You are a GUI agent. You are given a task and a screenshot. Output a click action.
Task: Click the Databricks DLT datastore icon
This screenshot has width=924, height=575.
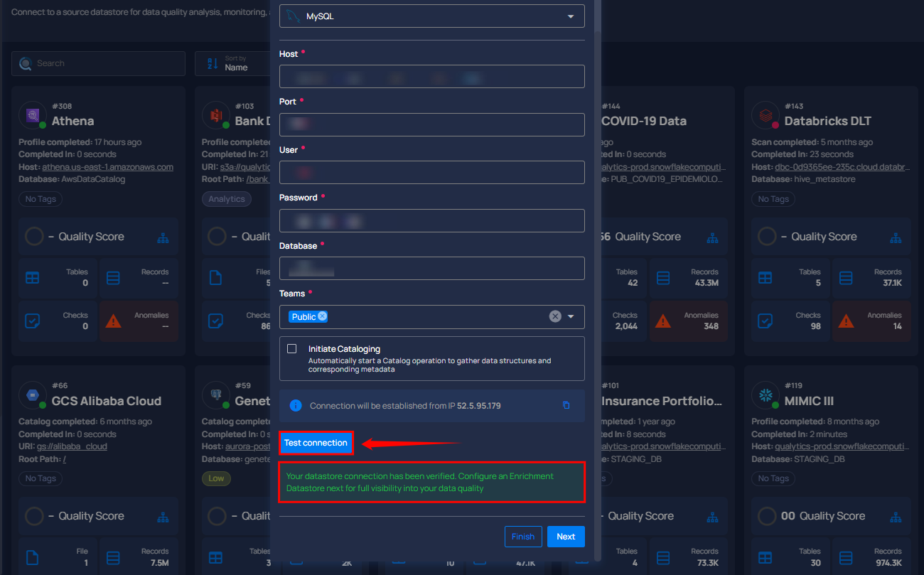[x=765, y=114]
